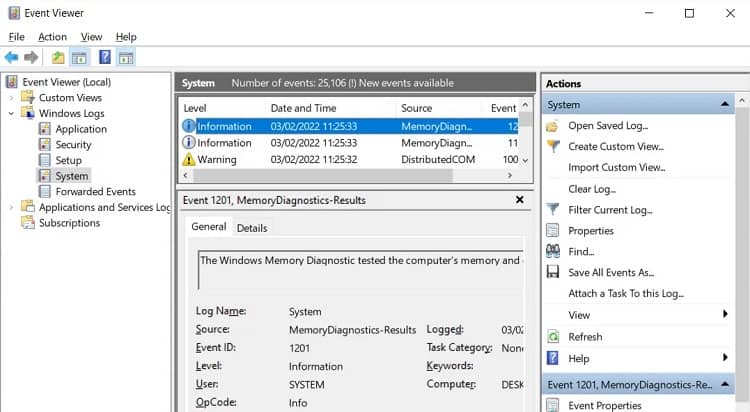
Task: Open the Help submenu arrow in Actions
Action: point(725,357)
